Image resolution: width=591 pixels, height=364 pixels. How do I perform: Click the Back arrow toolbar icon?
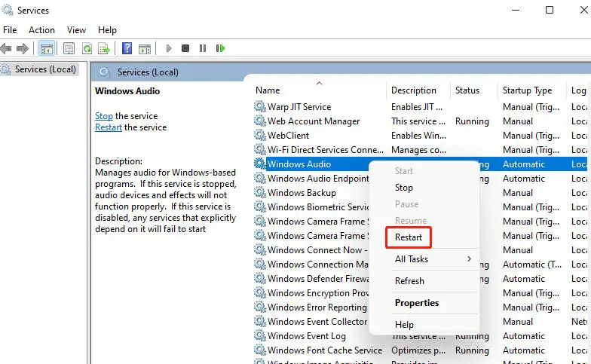pos(6,48)
